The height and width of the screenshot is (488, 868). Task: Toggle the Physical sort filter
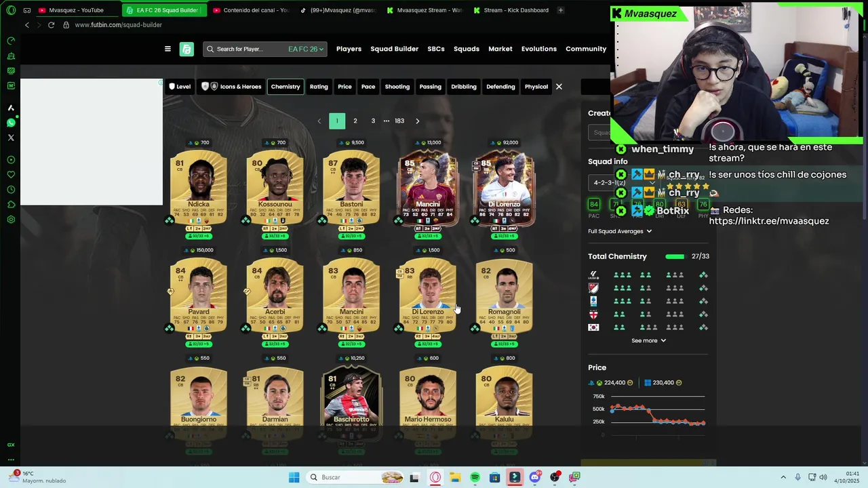[x=536, y=87]
